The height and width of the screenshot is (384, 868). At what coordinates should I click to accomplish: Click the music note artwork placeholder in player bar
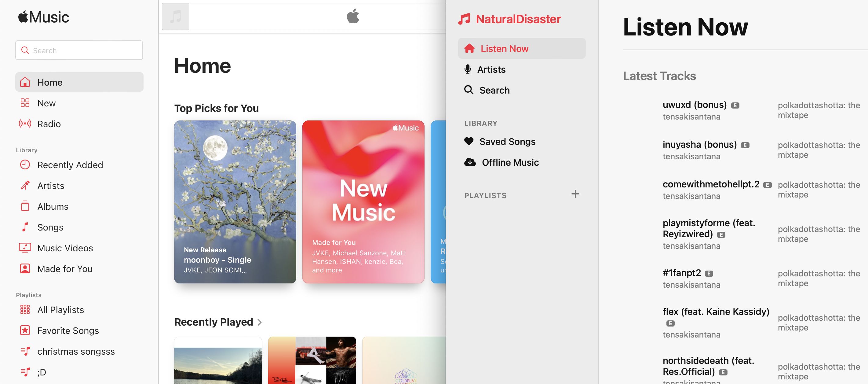point(175,16)
